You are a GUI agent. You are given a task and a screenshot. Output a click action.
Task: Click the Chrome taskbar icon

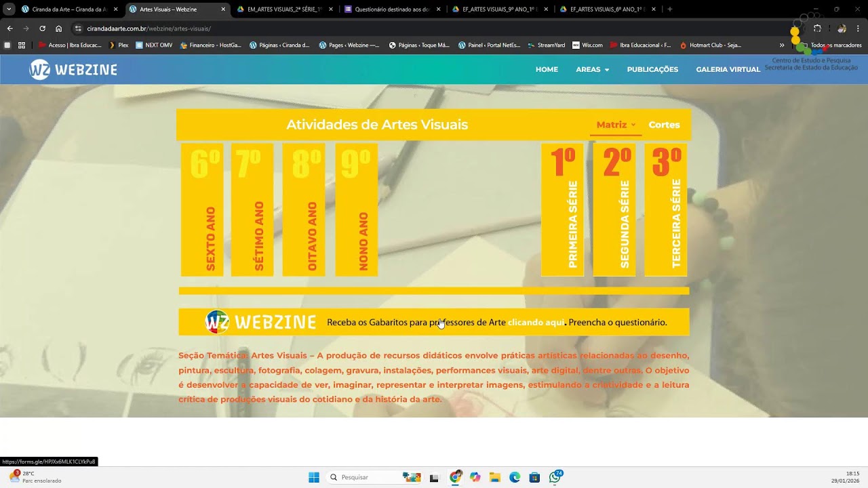pos(455,477)
